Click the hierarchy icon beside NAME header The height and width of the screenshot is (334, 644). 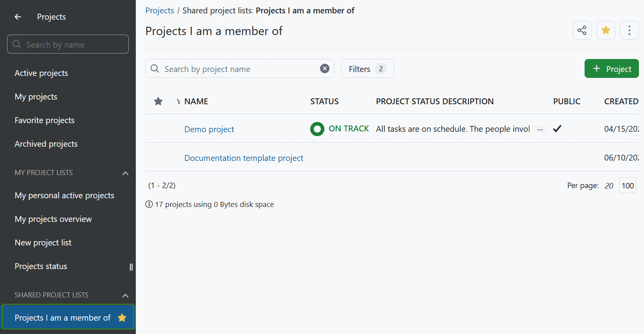point(179,101)
